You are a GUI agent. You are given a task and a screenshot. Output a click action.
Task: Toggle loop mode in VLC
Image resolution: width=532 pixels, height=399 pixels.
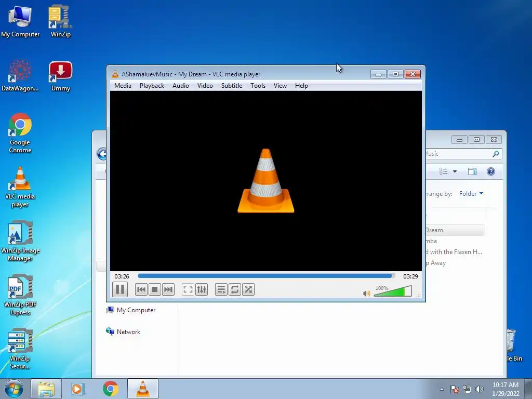[234, 289]
